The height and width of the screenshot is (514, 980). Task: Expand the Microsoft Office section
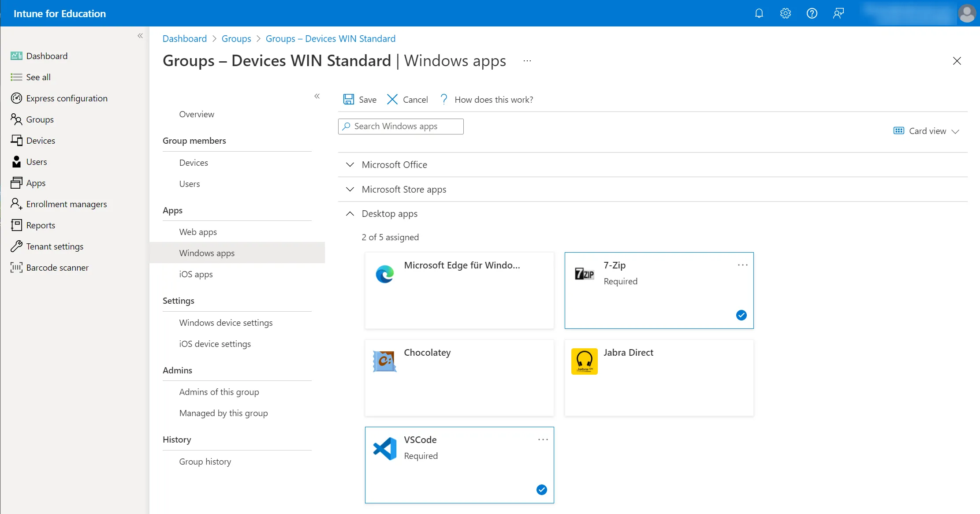coord(350,164)
